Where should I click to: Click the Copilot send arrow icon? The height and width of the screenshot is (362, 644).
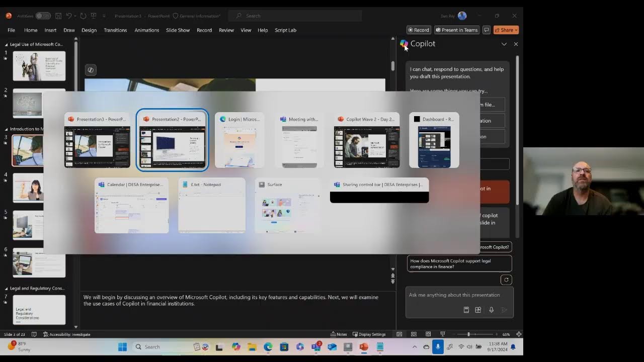(504, 310)
